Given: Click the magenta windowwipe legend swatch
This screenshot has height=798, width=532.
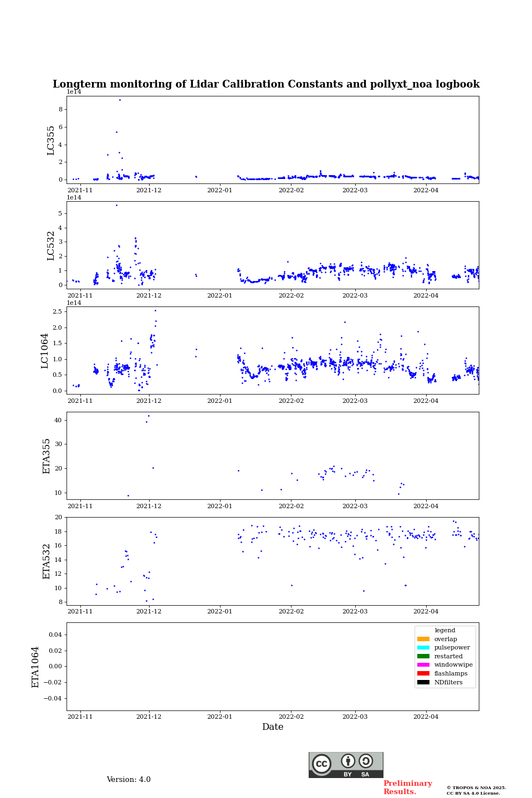Looking at the screenshot, I should click(x=423, y=665).
